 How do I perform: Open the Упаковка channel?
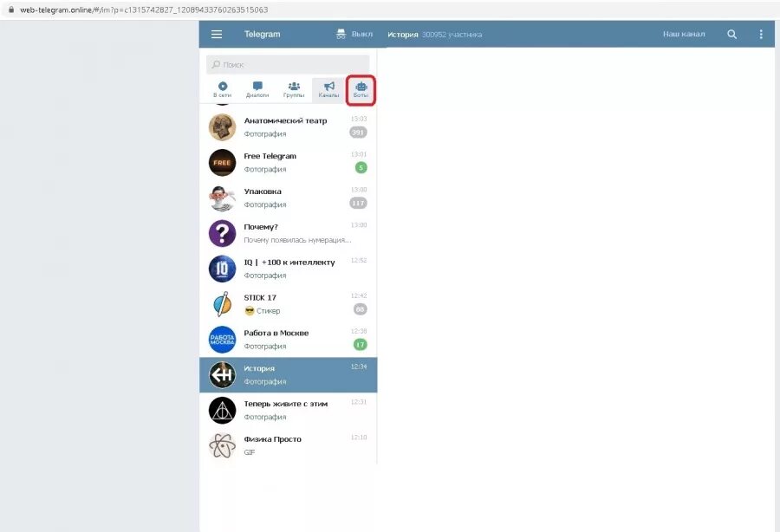(288, 198)
